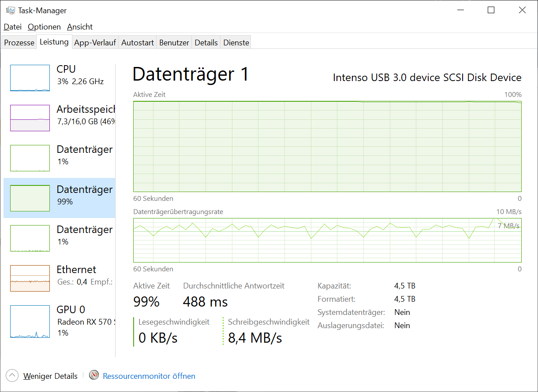
Task: Go to the Autostart tab
Action: click(x=138, y=43)
